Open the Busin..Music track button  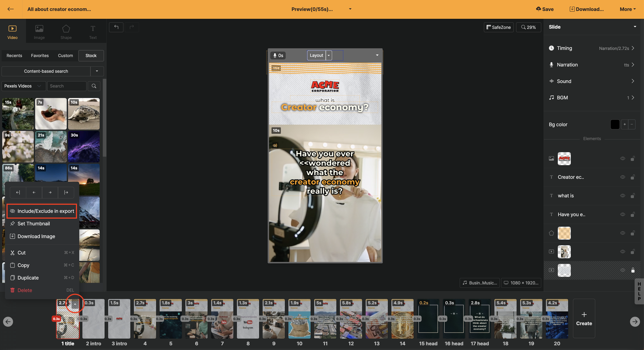(480, 283)
